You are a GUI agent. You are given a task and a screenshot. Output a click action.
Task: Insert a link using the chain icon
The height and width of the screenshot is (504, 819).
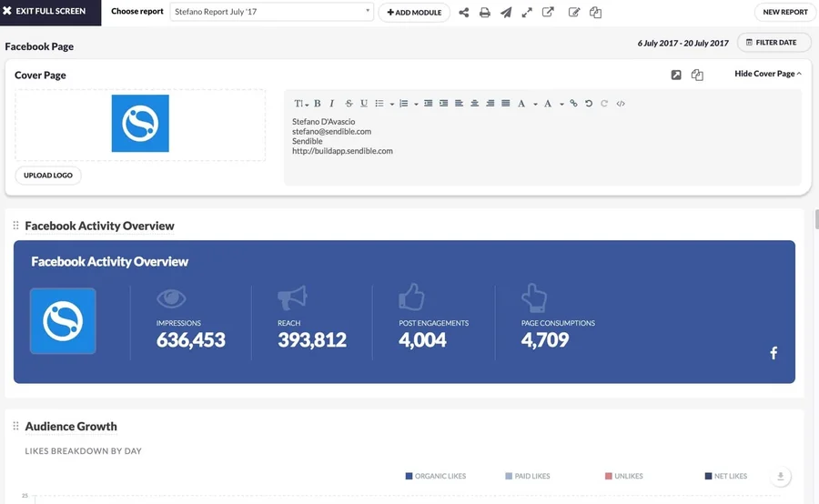[573, 104]
